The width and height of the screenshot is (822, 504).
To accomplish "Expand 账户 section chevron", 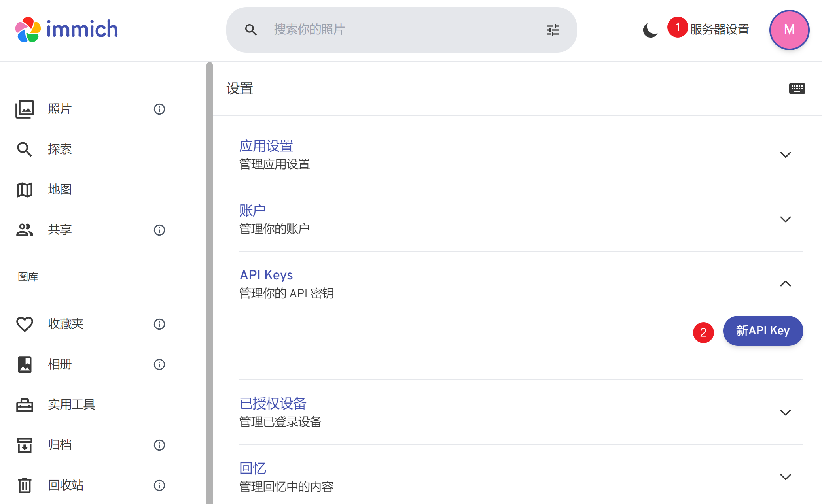I will (x=786, y=219).
